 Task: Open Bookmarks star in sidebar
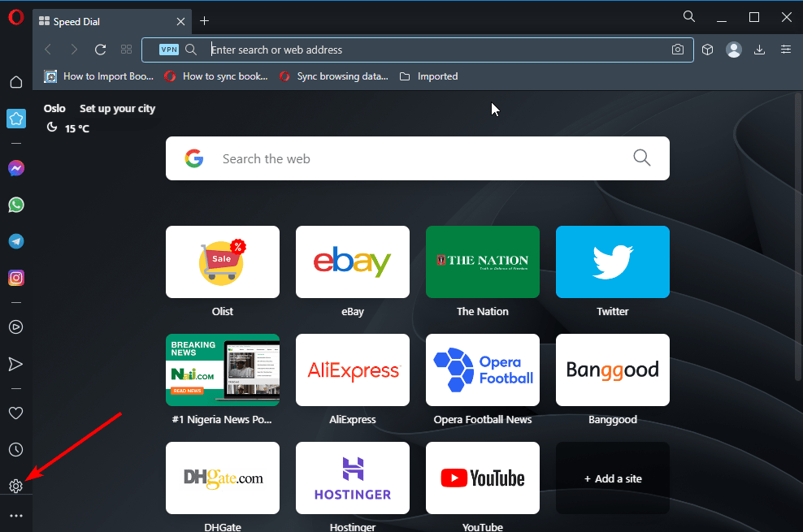click(x=16, y=119)
